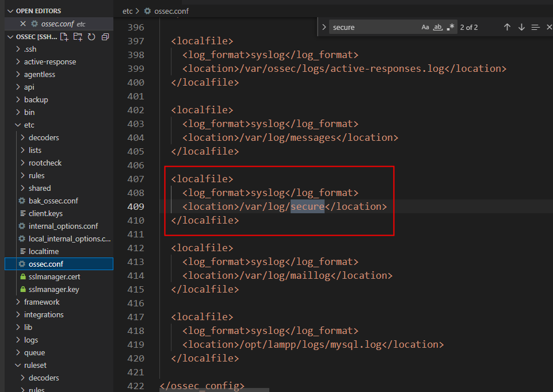Open localtime file
This screenshot has width=553, height=392.
44,252
